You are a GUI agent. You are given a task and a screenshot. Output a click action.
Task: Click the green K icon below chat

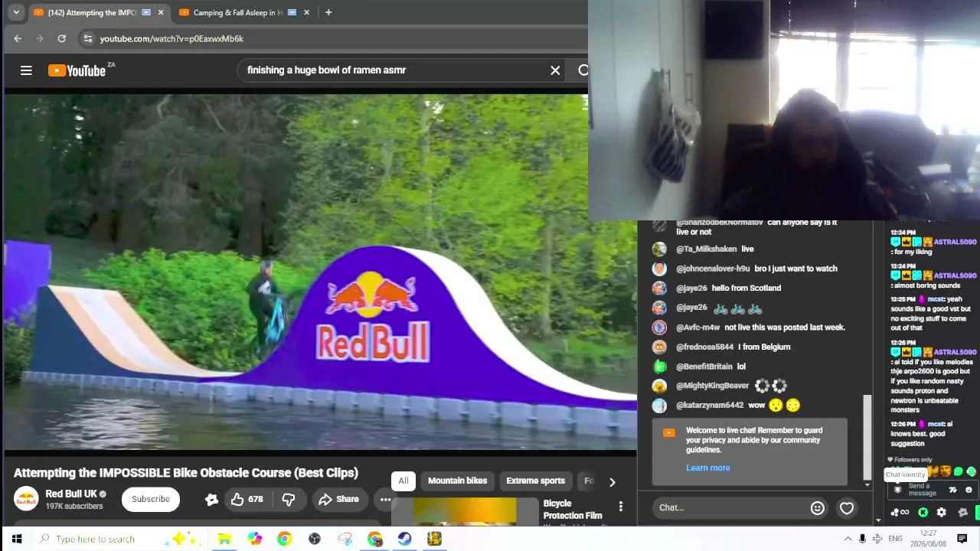click(923, 512)
